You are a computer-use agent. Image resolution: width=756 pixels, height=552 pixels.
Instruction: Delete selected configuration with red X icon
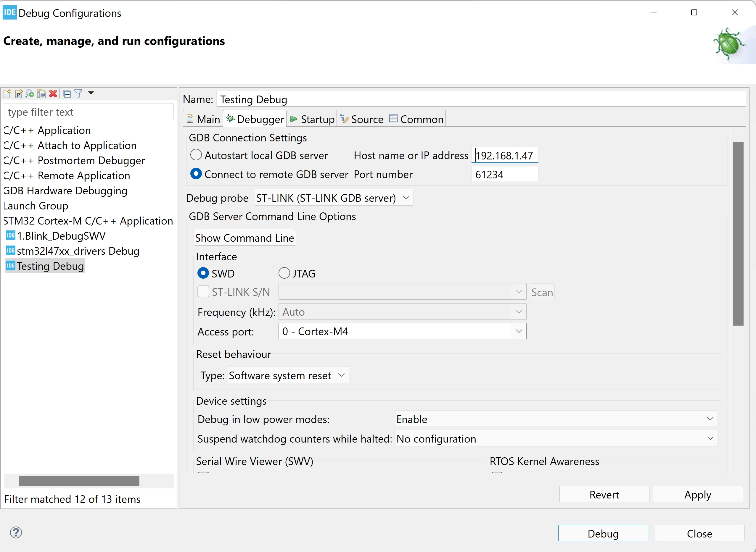coord(53,93)
